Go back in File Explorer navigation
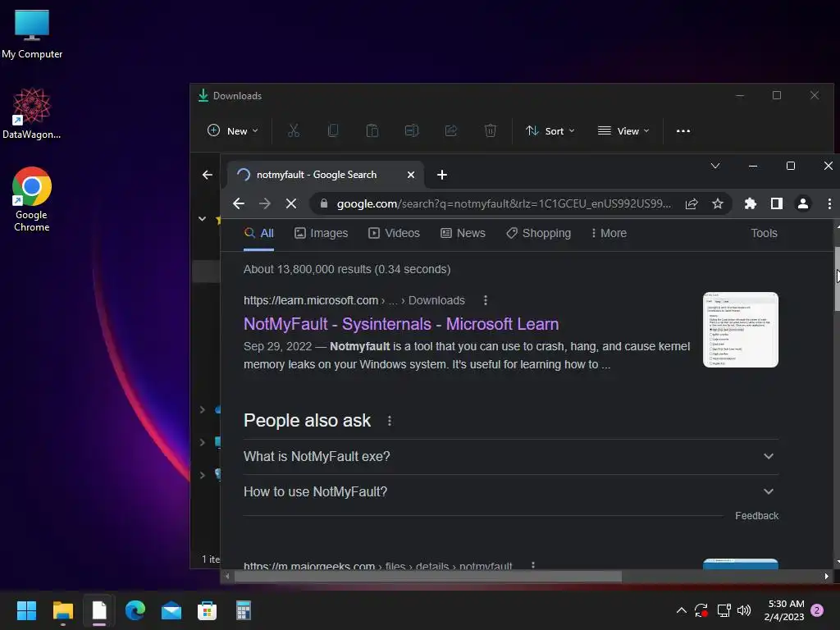This screenshot has width=840, height=630. pyautogui.click(x=208, y=175)
